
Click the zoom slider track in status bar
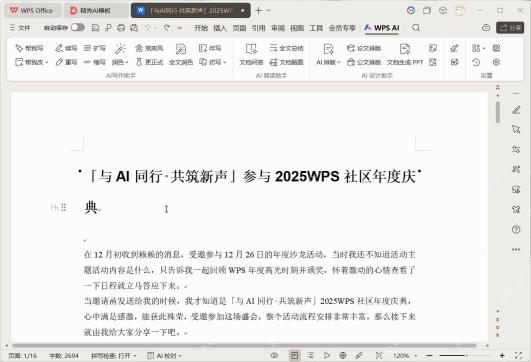[x=466, y=355]
